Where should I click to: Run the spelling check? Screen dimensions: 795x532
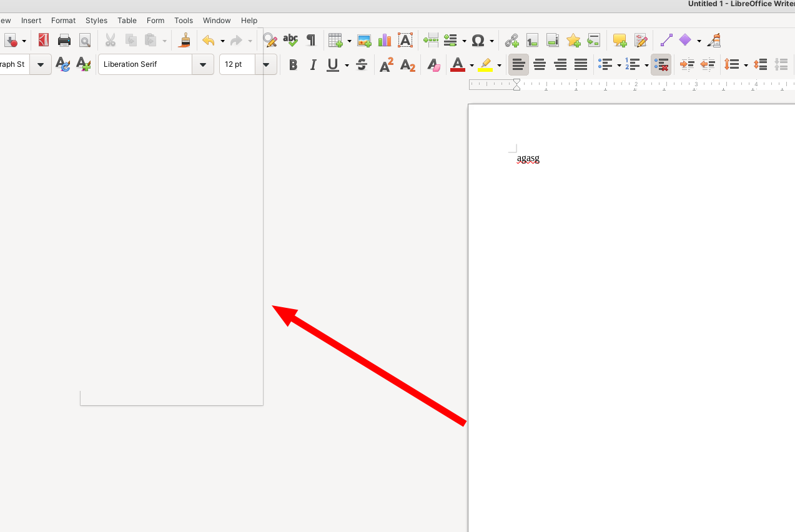290,41
